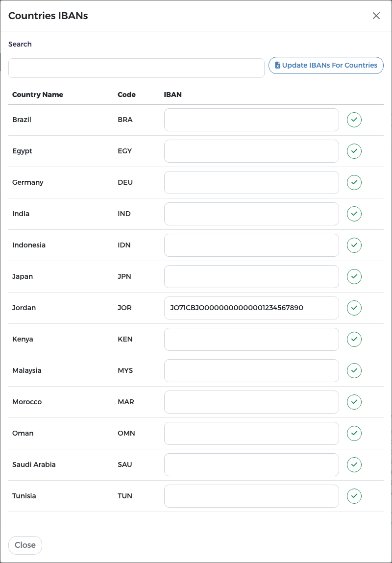The height and width of the screenshot is (563, 392).
Task: Close the Countries IBANs dialog with X
Action: [376, 16]
